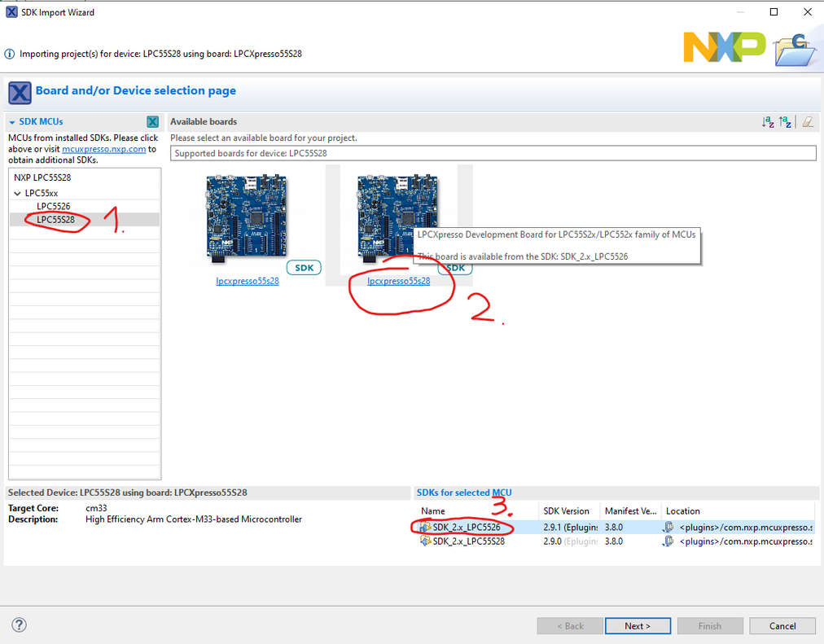824x644 pixels.
Task: Open second lpcxpresso55s28 link
Action: 398,281
